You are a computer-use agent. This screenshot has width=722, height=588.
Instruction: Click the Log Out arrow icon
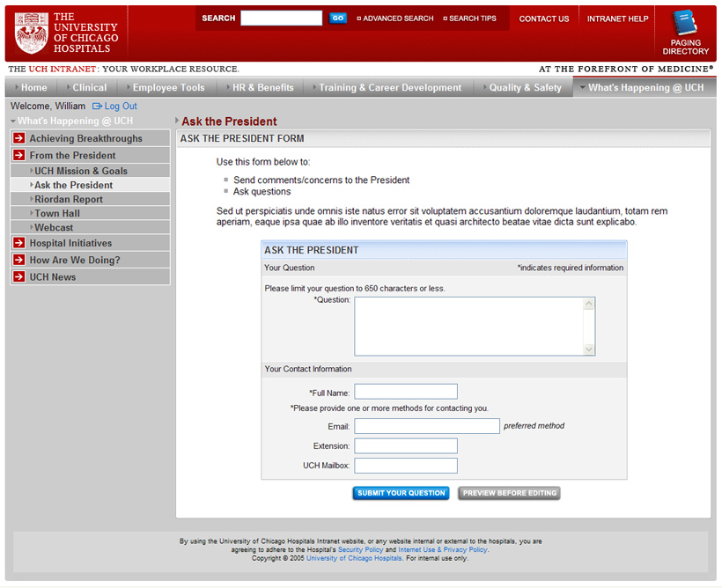[x=97, y=107]
